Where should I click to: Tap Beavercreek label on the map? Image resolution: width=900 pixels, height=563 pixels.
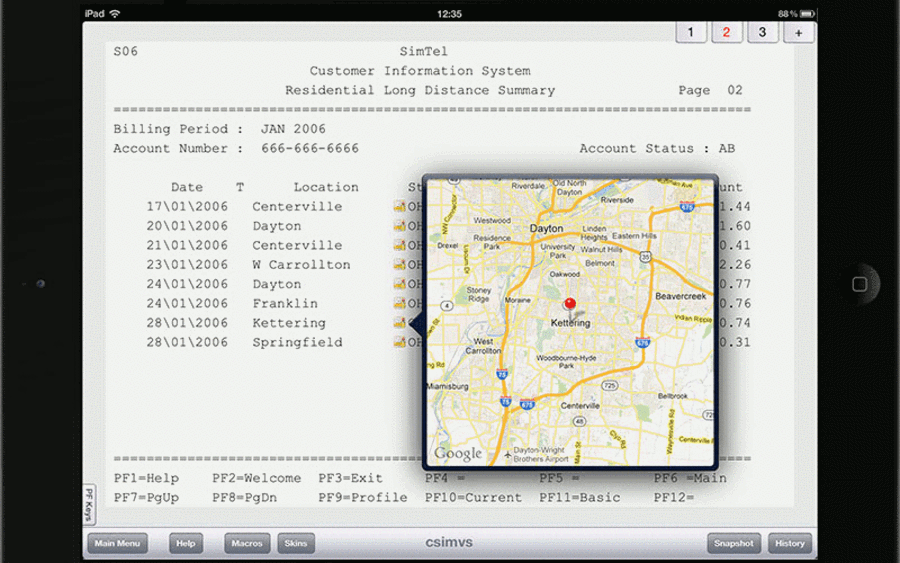[x=680, y=296]
